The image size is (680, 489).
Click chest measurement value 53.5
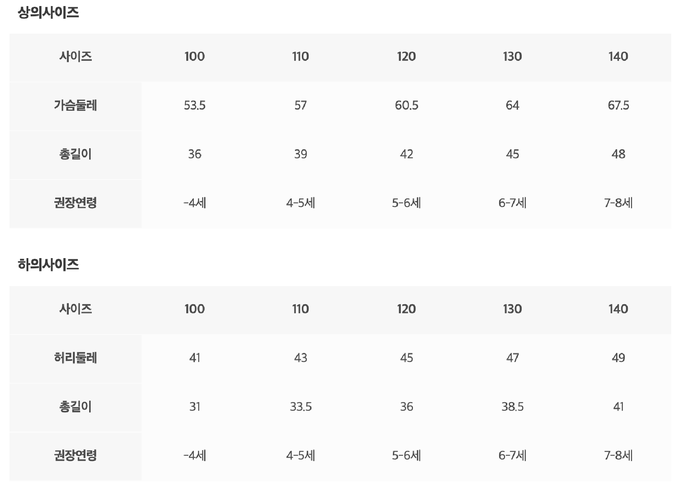point(195,105)
